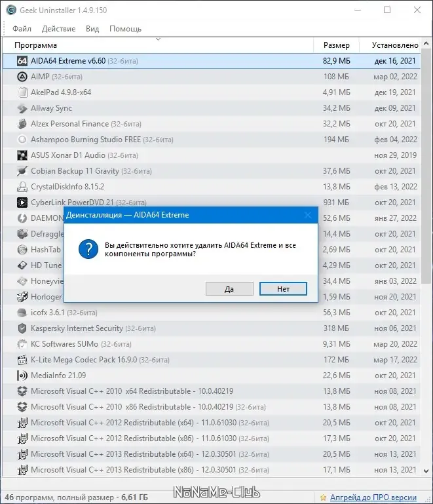Select the AIMP (32-бита) row text
This screenshot has width=433, height=504.
[x=56, y=77]
